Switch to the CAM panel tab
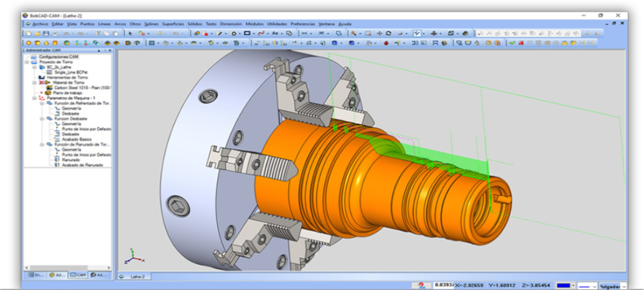This screenshot has width=644, height=290. pyautogui.click(x=78, y=275)
